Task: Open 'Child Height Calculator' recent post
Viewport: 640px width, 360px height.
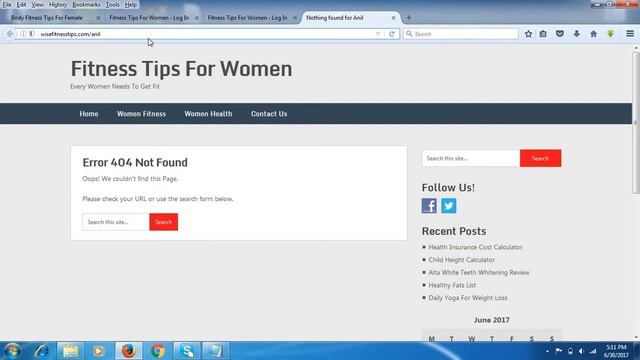Action: click(462, 260)
